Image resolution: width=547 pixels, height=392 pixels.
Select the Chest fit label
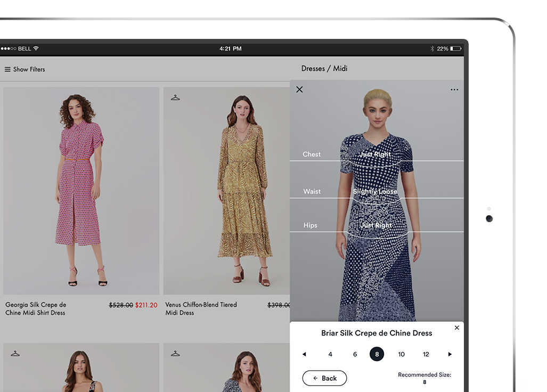point(312,154)
